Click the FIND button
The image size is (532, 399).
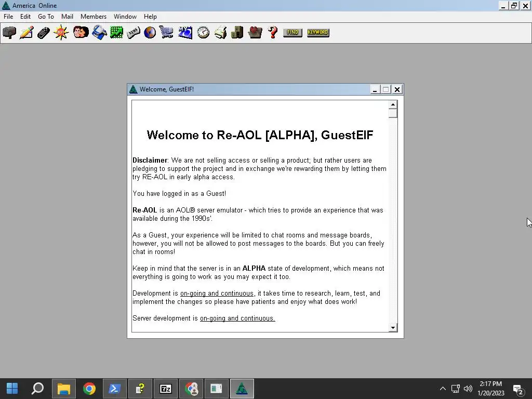[292, 33]
